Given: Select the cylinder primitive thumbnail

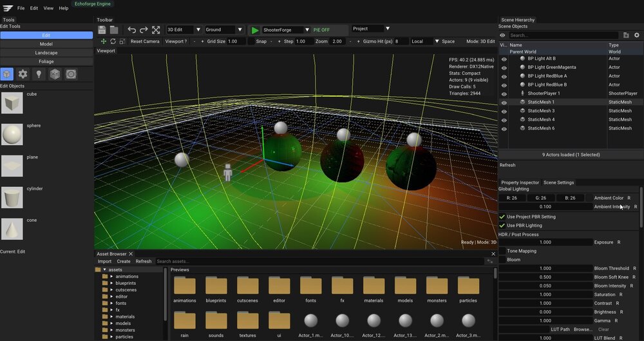Looking at the screenshot, I should click(12, 197).
